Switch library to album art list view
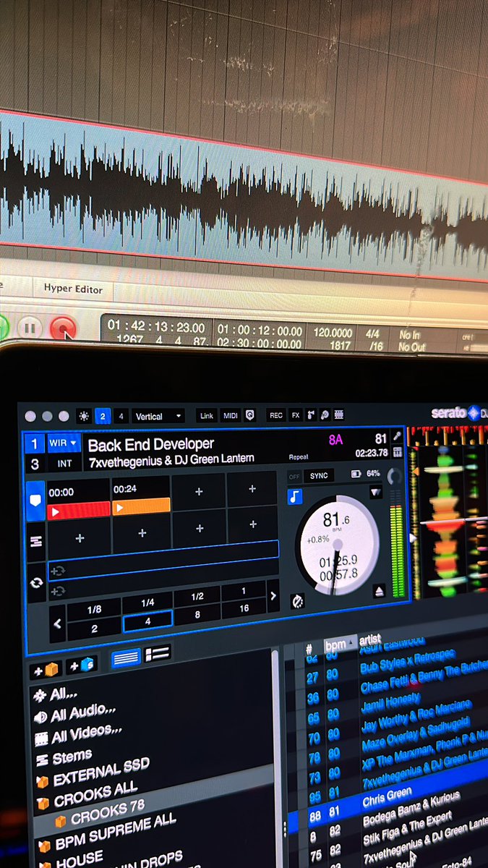Image resolution: width=488 pixels, height=868 pixels. click(156, 653)
